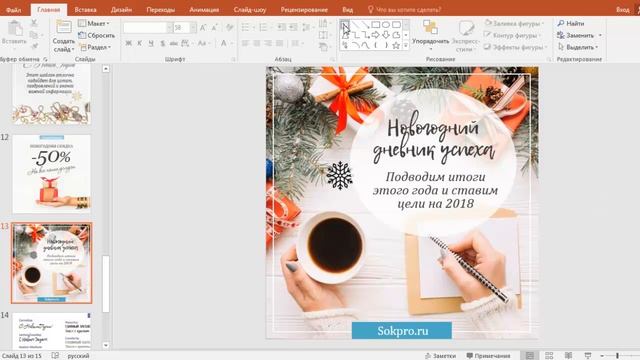Viewport: 640px width, 360px height.
Task: Click the zoom slider handle in status bar
Action: pyautogui.click(x=618, y=356)
